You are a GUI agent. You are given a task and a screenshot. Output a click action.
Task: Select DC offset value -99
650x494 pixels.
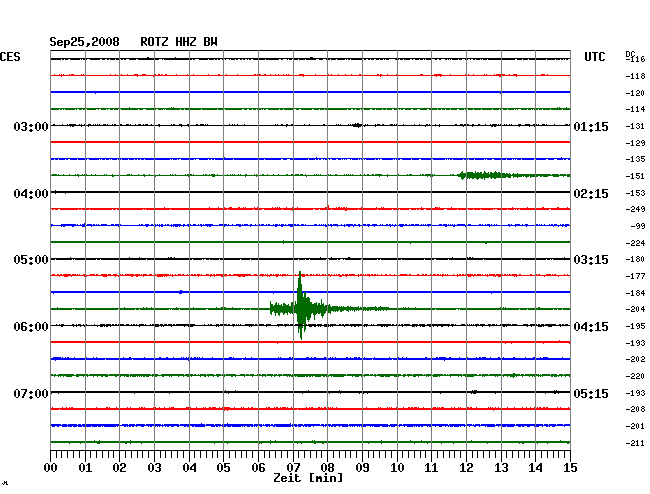[x=638, y=226]
